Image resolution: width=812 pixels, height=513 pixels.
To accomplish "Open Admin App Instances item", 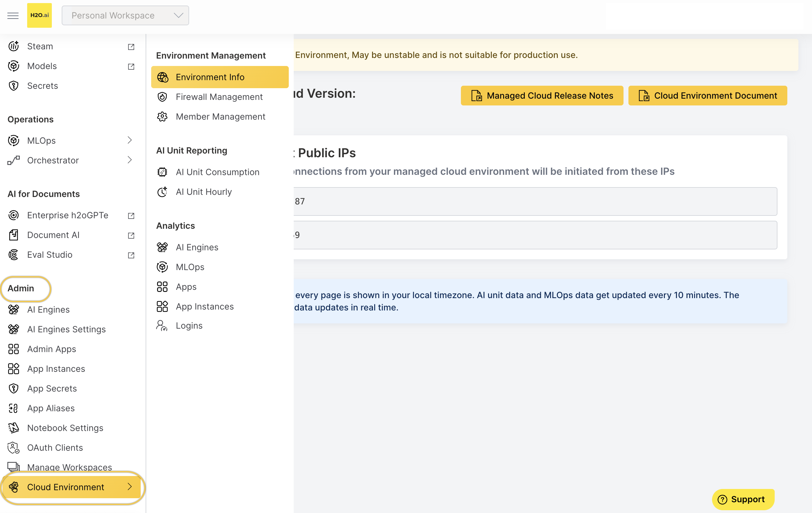I will 56,369.
